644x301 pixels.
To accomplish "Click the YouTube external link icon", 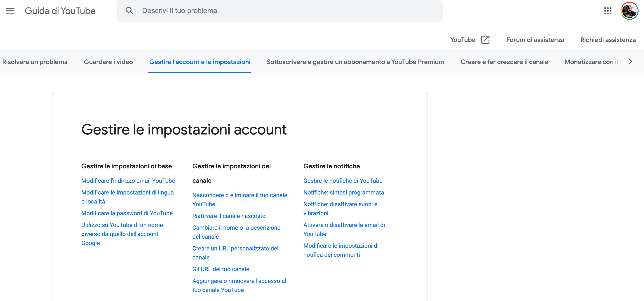I will point(485,40).
